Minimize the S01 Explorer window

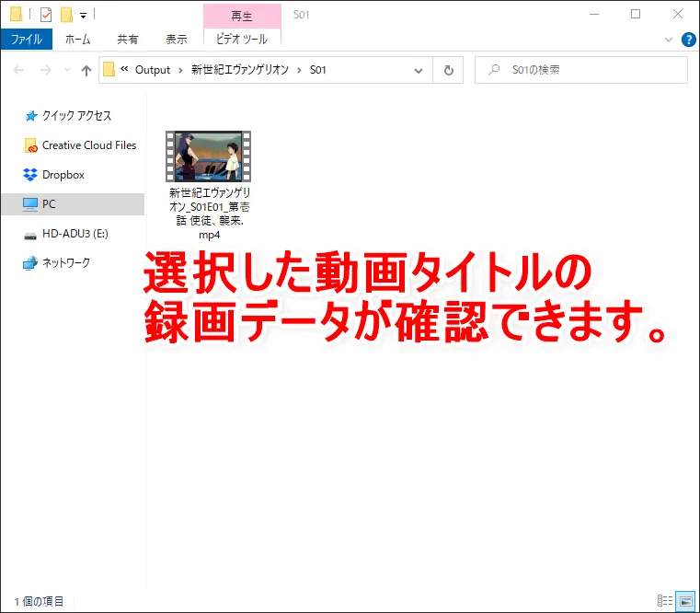point(593,15)
